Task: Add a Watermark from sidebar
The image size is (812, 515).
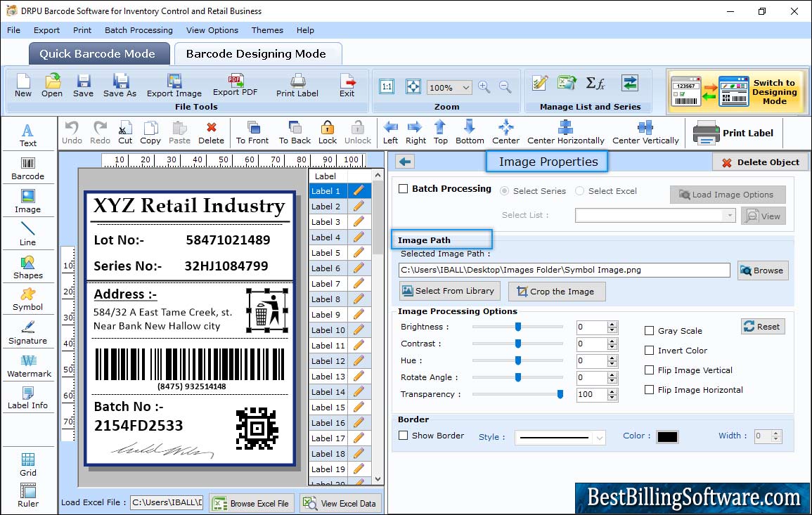Action: pyautogui.click(x=29, y=365)
